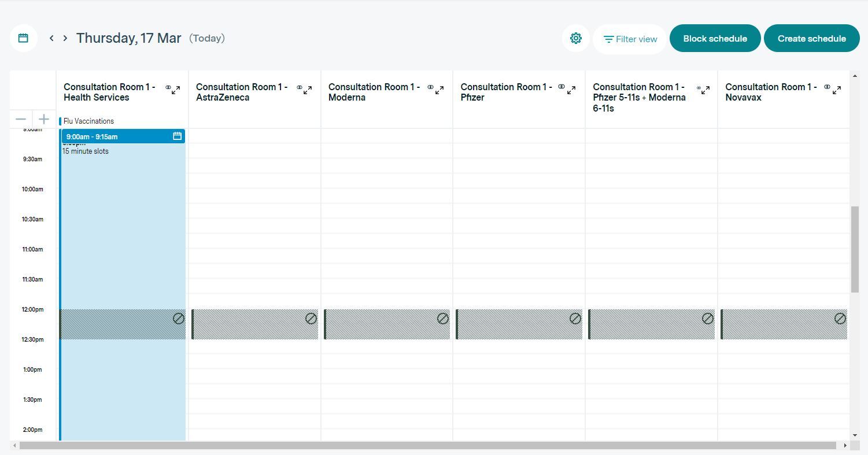Expand the Moderna room column
This screenshot has height=455, width=868.
click(x=440, y=90)
